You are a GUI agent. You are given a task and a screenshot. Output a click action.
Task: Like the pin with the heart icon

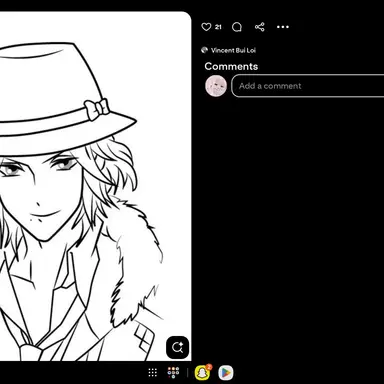coord(206,27)
